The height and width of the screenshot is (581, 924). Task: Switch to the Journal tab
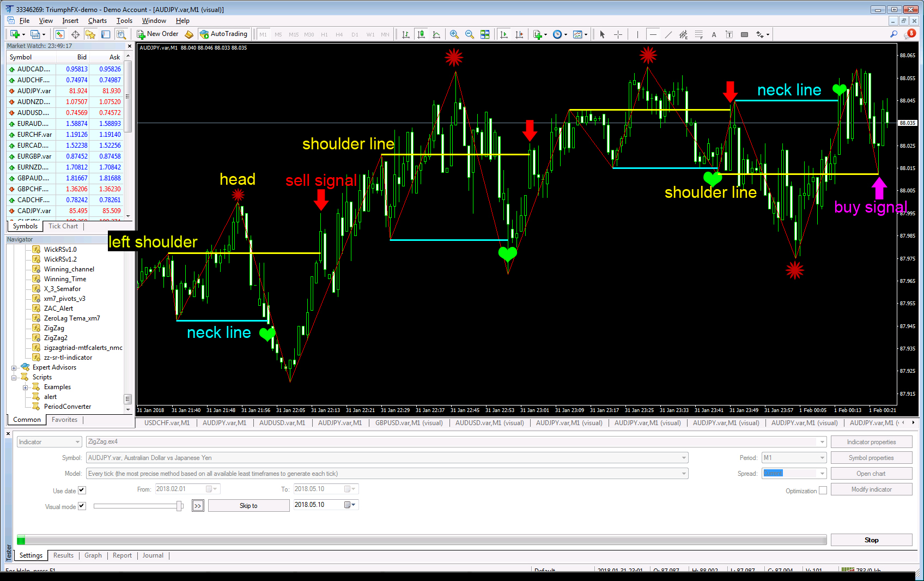tap(153, 555)
